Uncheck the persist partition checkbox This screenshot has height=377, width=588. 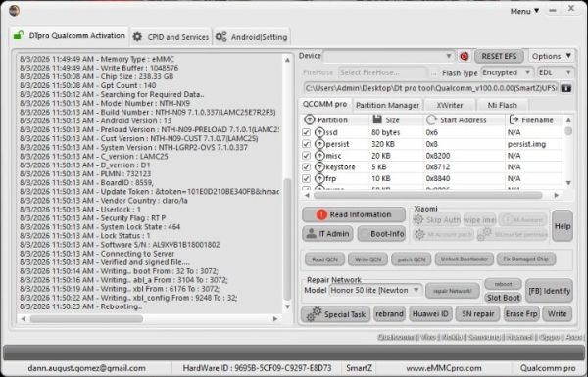pyautogui.click(x=306, y=144)
